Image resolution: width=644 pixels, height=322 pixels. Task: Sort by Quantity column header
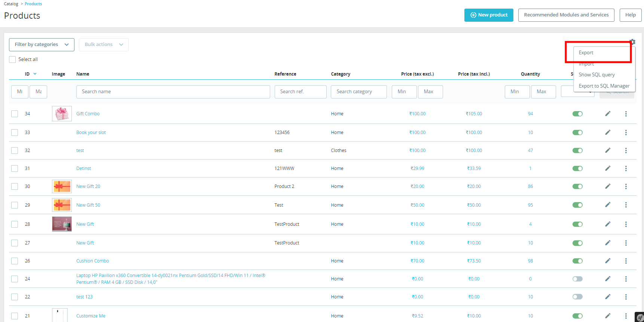pos(530,74)
